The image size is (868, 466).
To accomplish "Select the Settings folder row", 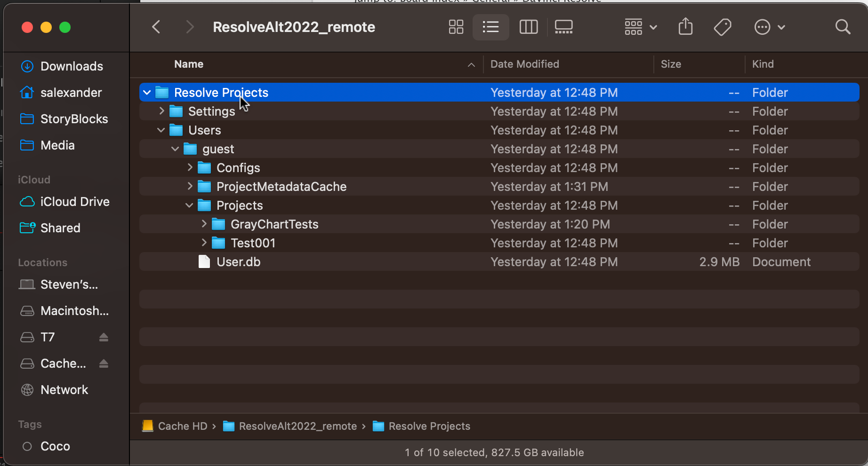I will 499,111.
